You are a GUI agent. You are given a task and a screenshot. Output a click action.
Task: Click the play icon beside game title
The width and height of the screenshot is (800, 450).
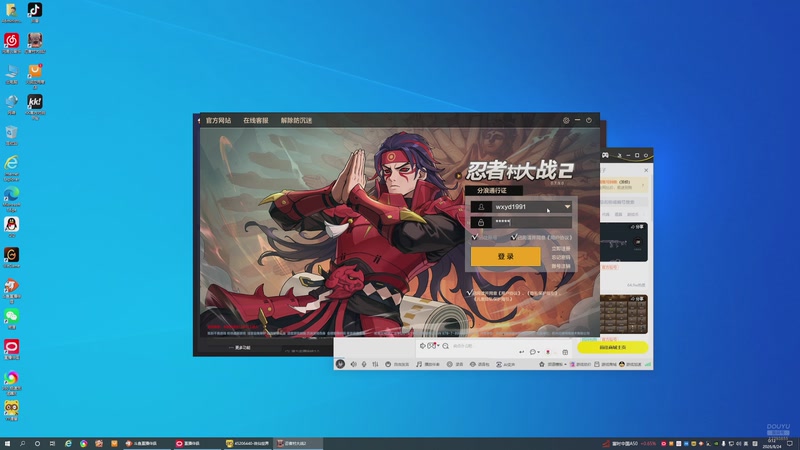click(458, 176)
